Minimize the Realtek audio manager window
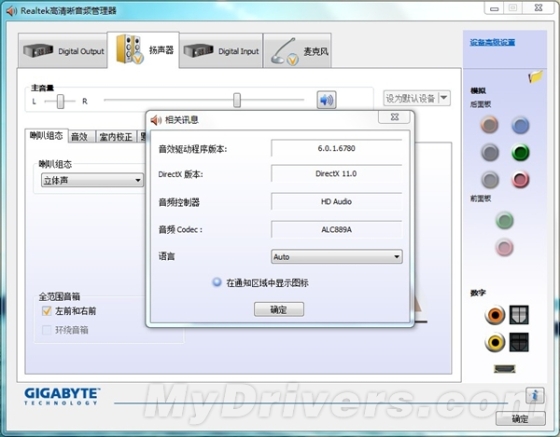The height and width of the screenshot is (437, 560). [x=494, y=8]
